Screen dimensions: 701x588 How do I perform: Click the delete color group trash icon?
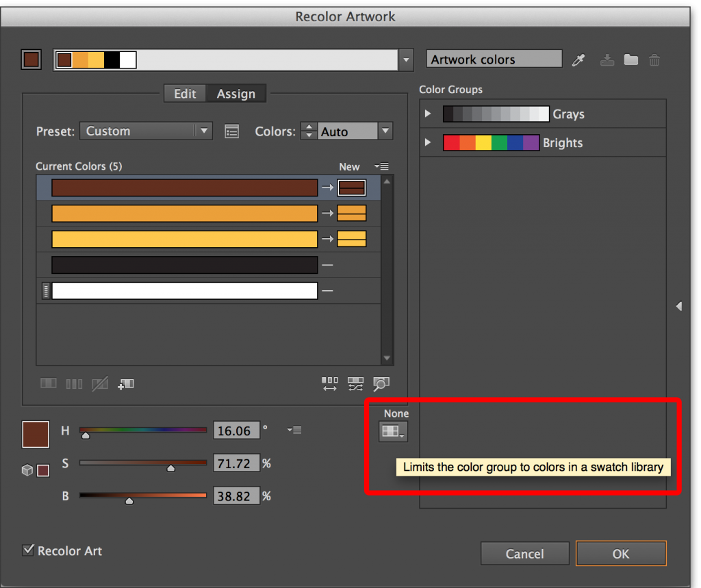(x=654, y=60)
